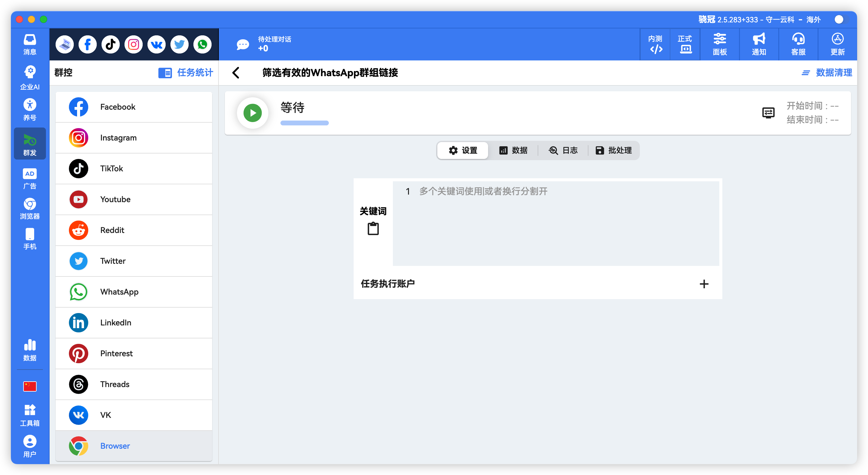Screen dimensions: 868x475
Task: Switch to 内测 beta code mode
Action: pyautogui.click(x=656, y=44)
